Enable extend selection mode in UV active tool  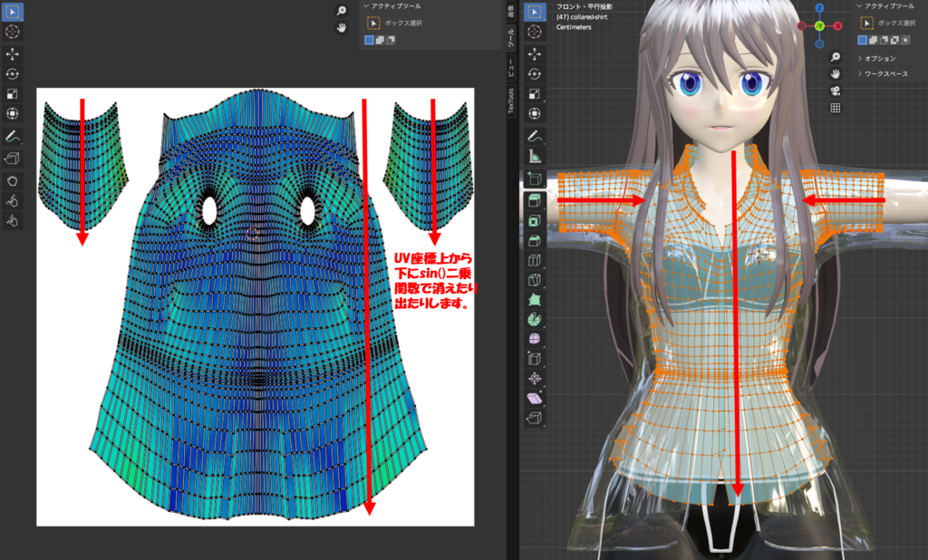tap(380, 41)
